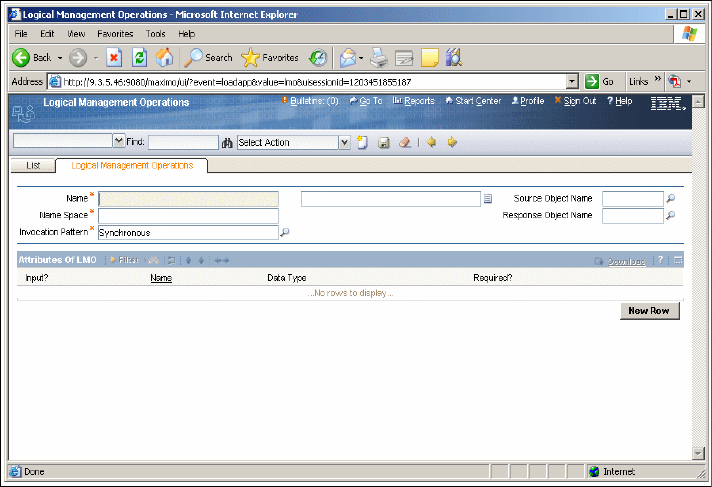The image size is (712, 487).
Task: Switch to the List tab
Action: tap(33, 165)
